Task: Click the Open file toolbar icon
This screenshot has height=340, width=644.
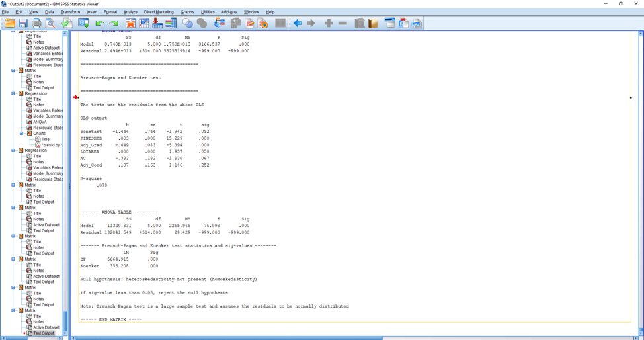Action: pyautogui.click(x=10, y=23)
